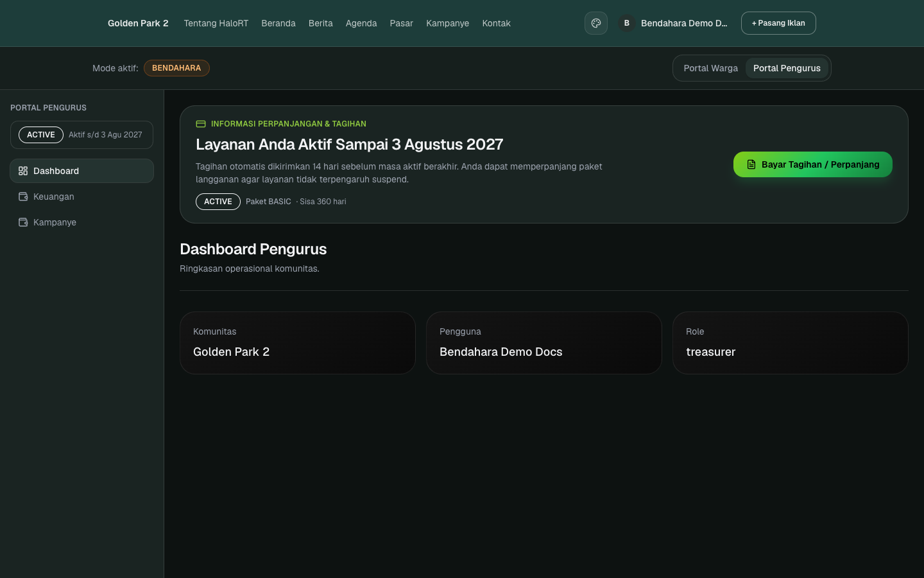The width and height of the screenshot is (924, 578).
Task: Click the 'PORTAL PENGURUS' sidebar heading
Action: [49, 108]
